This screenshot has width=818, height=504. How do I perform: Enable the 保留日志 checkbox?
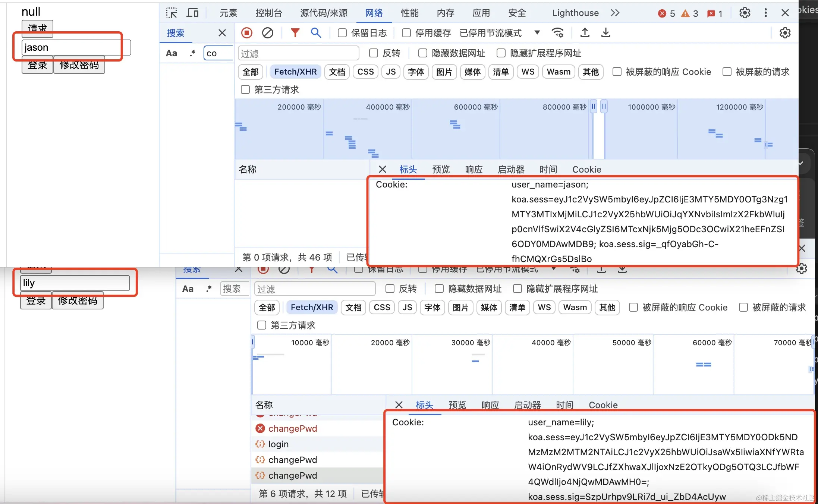(x=342, y=33)
